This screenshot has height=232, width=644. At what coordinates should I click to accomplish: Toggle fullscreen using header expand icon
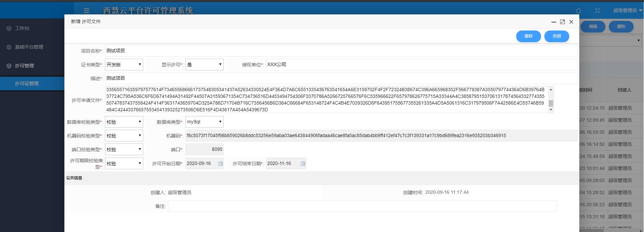pyautogui.click(x=597, y=10)
